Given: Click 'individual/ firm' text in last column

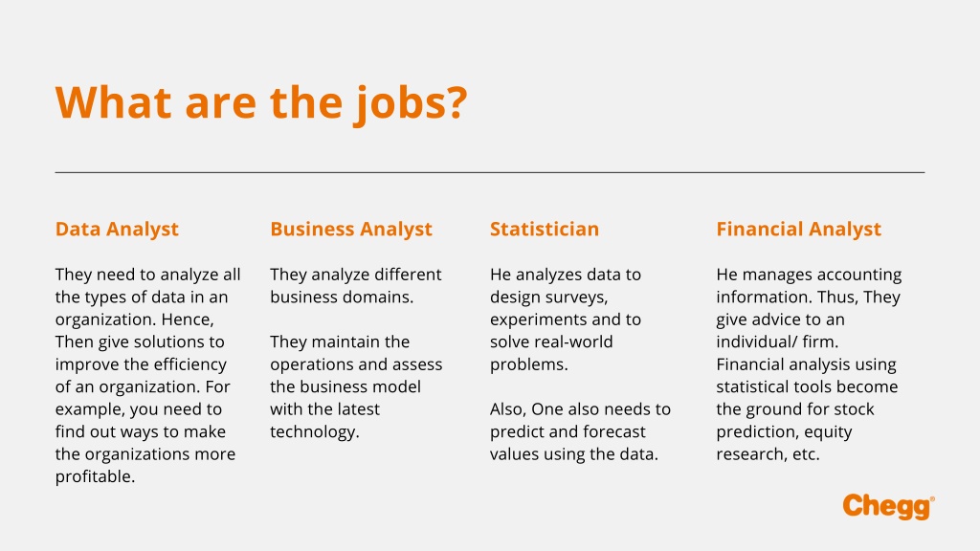Looking at the screenshot, I should pos(775,342).
